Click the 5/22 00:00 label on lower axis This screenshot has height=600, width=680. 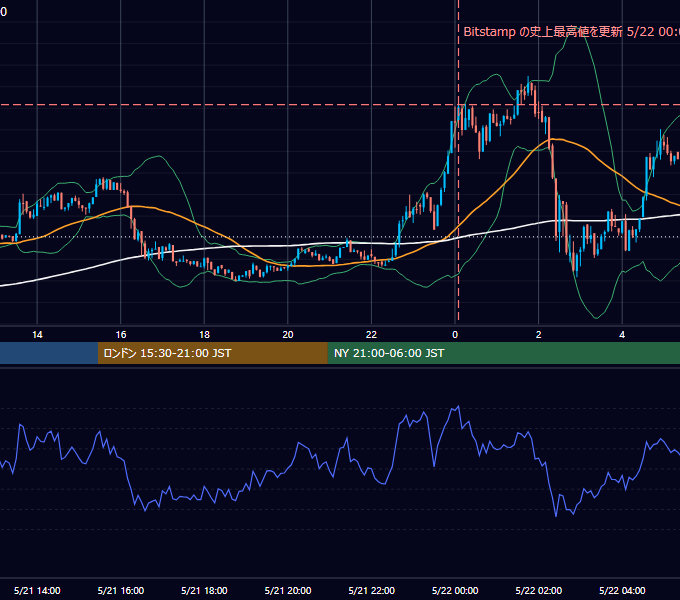pos(455,590)
